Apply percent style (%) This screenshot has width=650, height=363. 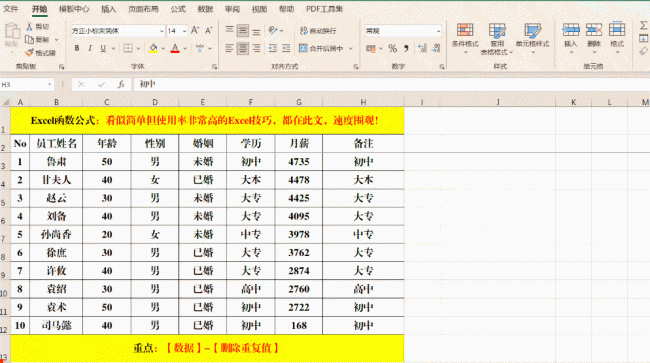[x=392, y=48]
